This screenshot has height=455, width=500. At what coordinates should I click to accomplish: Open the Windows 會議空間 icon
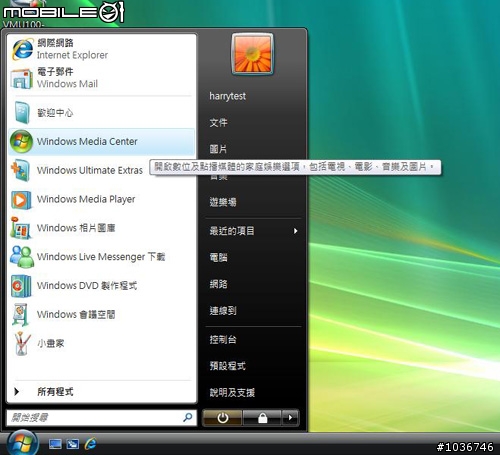(21, 314)
